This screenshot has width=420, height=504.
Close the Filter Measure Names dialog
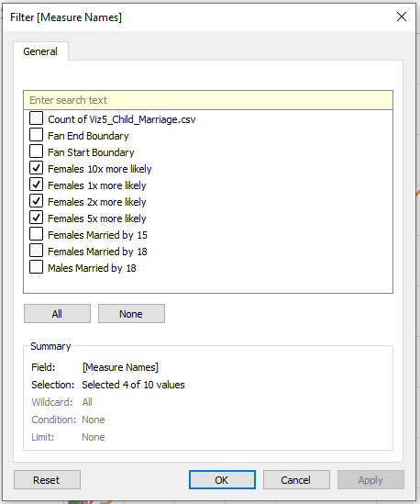402,17
